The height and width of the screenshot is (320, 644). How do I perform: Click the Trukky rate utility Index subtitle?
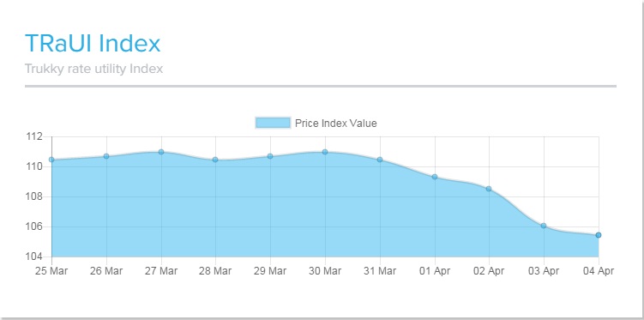click(x=93, y=68)
